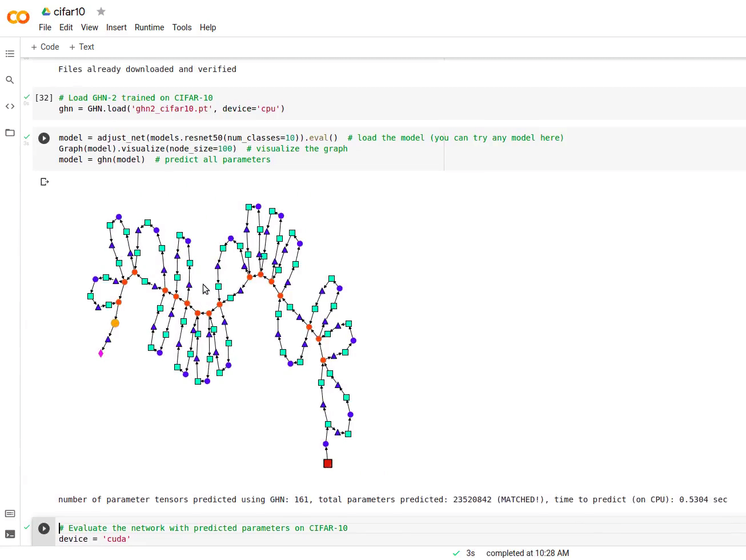Open the View menu
Screen dimensions: 746x560
pos(89,27)
